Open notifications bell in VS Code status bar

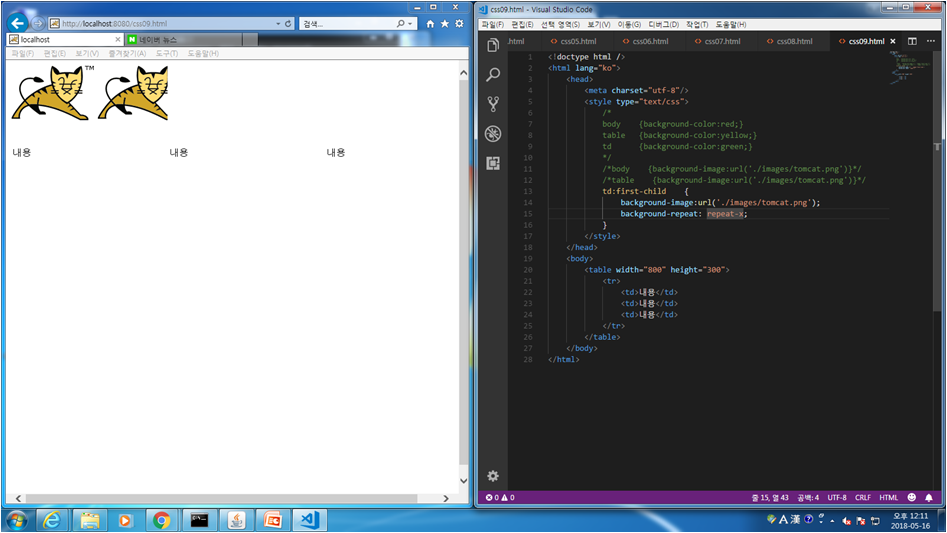[929, 497]
